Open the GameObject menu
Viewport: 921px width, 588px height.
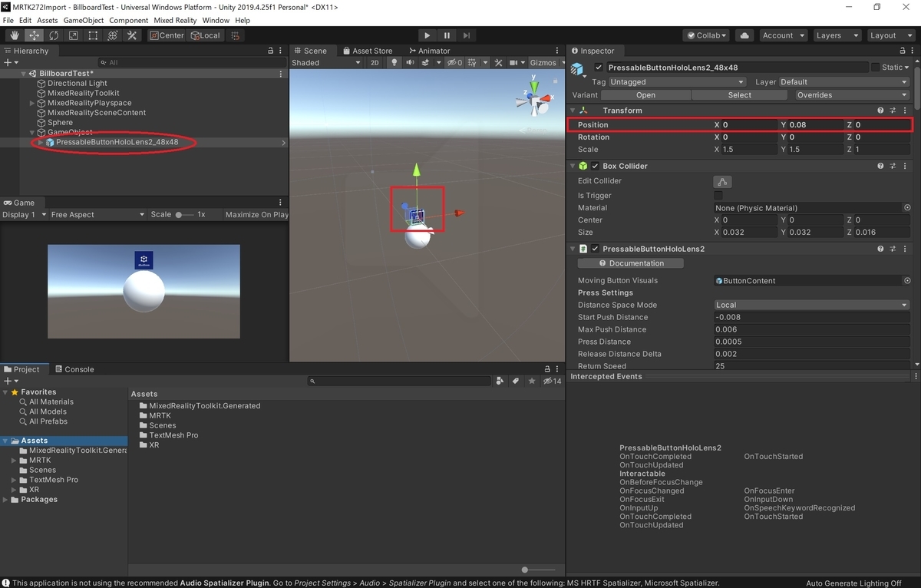pyautogui.click(x=84, y=20)
